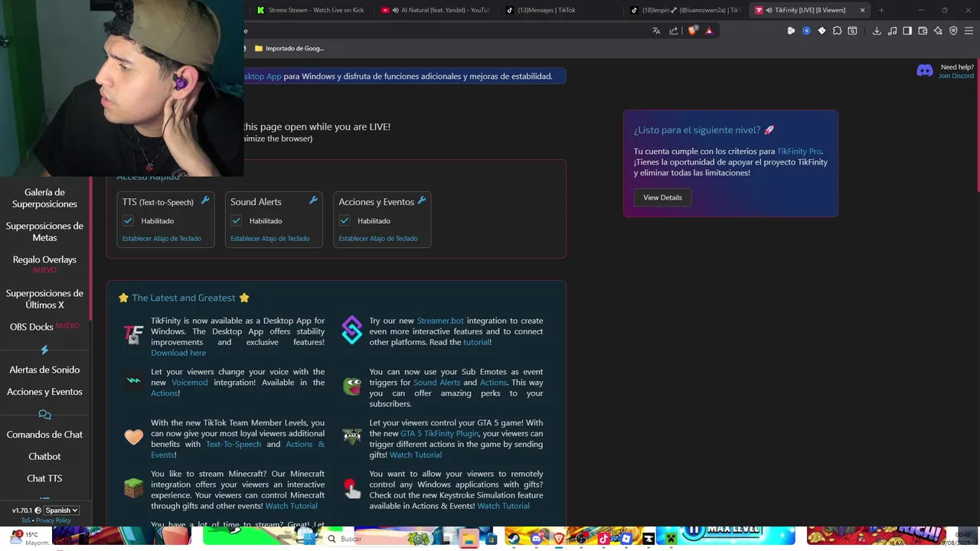
Task: Open browser downloads icon
Action: tap(877, 31)
